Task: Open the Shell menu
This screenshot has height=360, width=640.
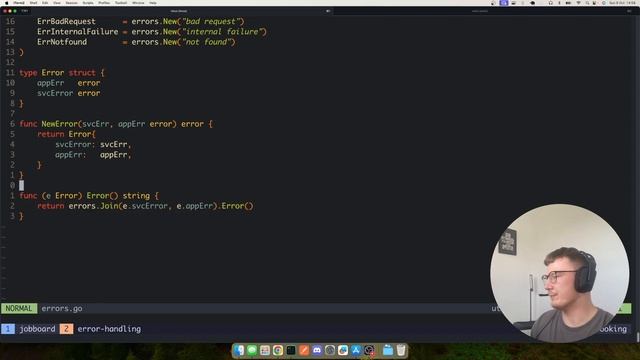Action: (x=33, y=3)
